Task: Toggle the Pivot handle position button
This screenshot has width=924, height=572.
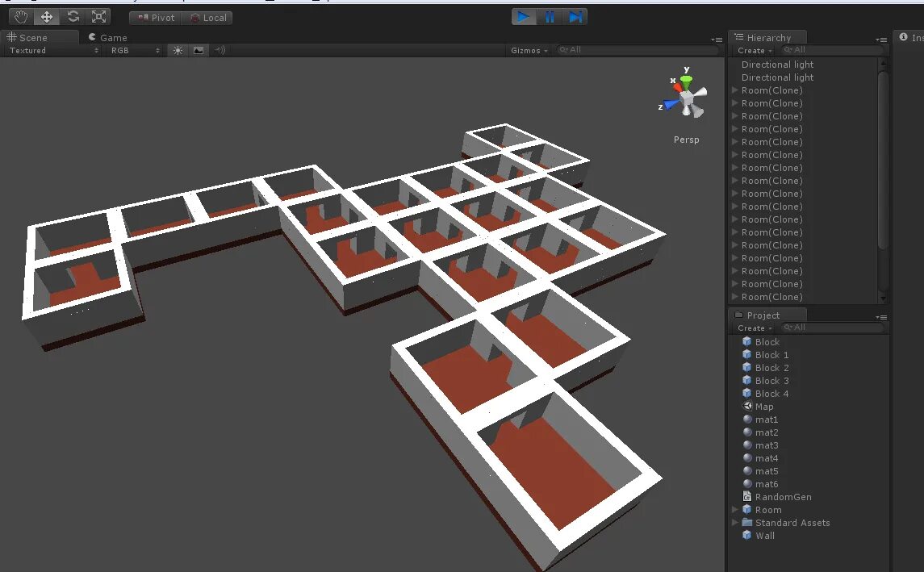Action: click(156, 18)
